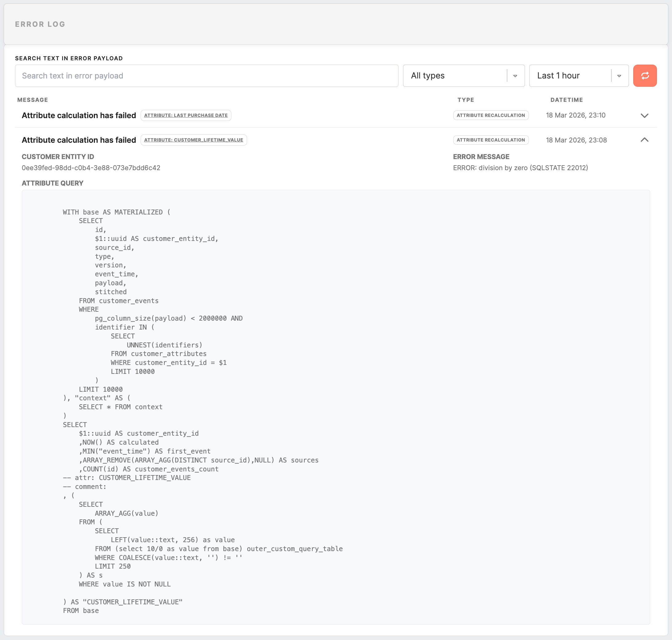The width and height of the screenshot is (672, 640).
Task: Click the DATETIME column header
Action: (x=566, y=100)
